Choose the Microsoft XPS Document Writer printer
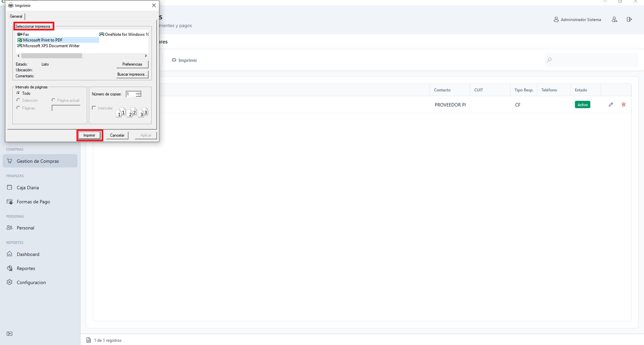The image size is (644, 345). coord(48,46)
